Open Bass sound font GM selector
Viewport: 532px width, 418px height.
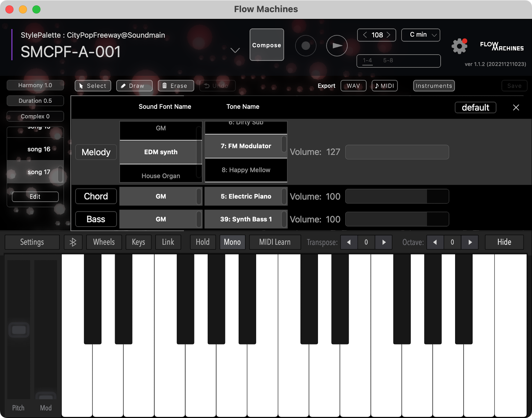[161, 219]
